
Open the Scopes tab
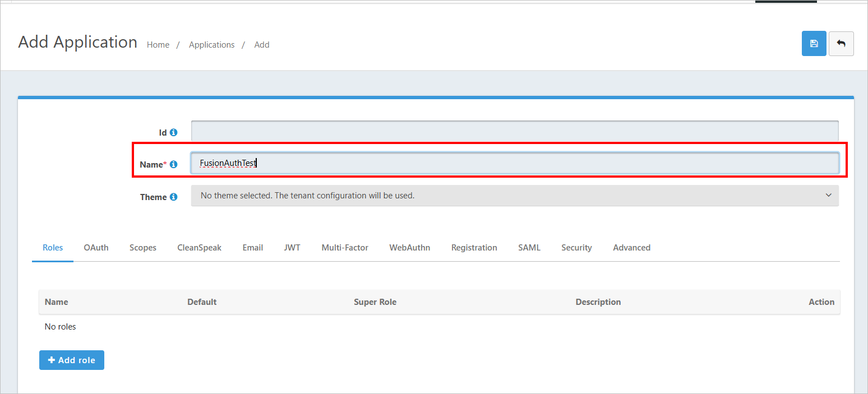click(142, 247)
